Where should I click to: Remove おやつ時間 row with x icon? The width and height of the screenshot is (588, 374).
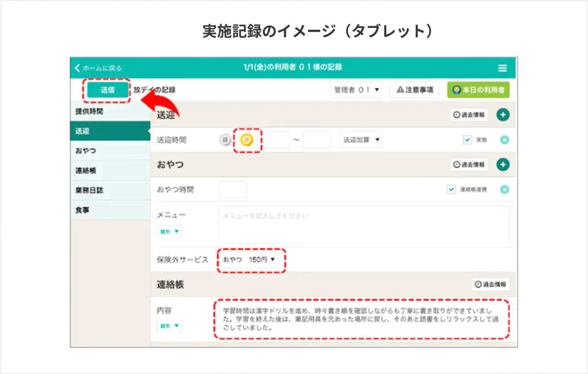coord(504,190)
